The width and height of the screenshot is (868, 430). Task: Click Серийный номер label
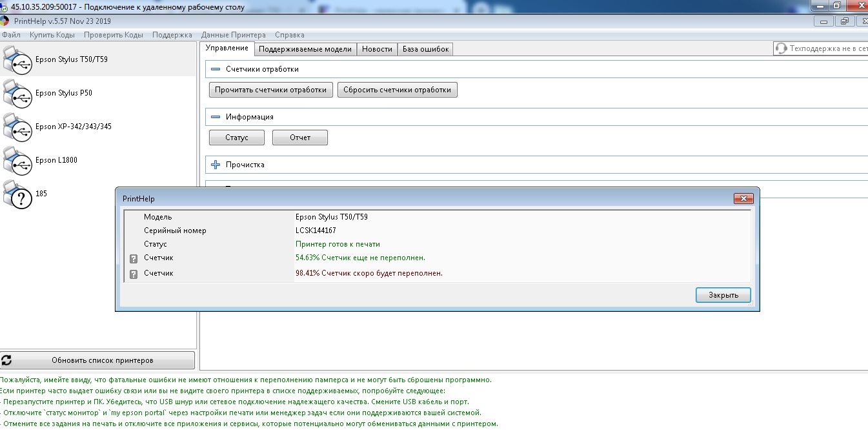(x=175, y=230)
